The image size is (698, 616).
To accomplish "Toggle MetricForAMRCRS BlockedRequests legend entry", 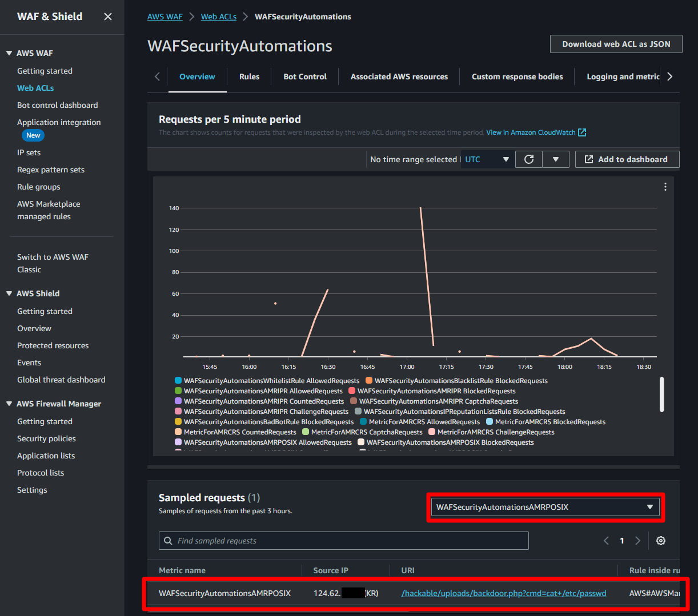I will click(x=545, y=422).
